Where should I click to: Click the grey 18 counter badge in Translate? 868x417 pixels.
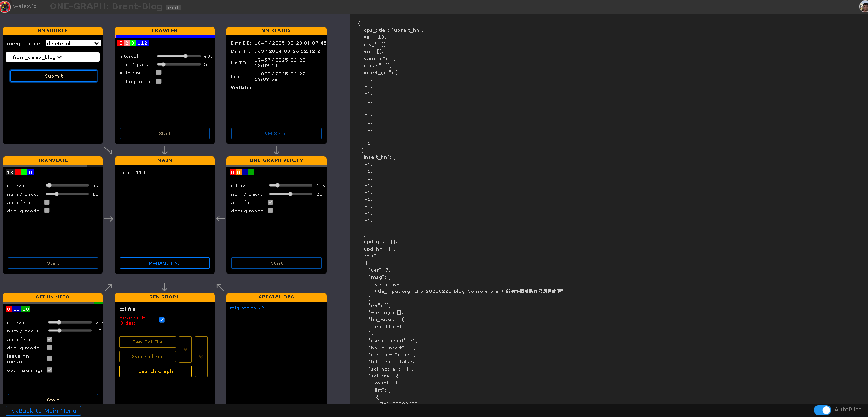coord(10,173)
